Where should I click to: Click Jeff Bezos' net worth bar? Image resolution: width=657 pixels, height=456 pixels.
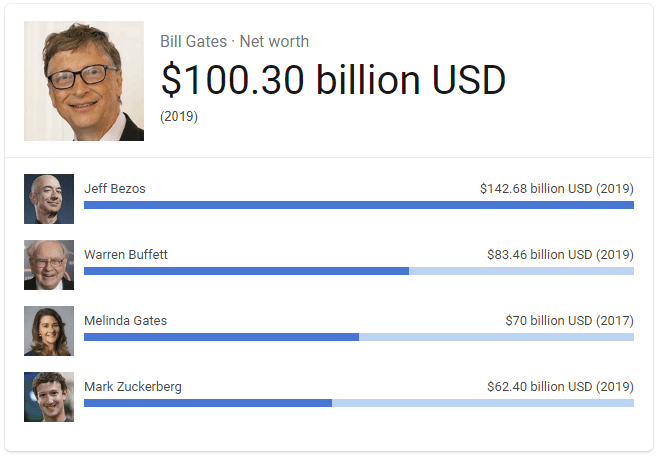[x=358, y=205]
